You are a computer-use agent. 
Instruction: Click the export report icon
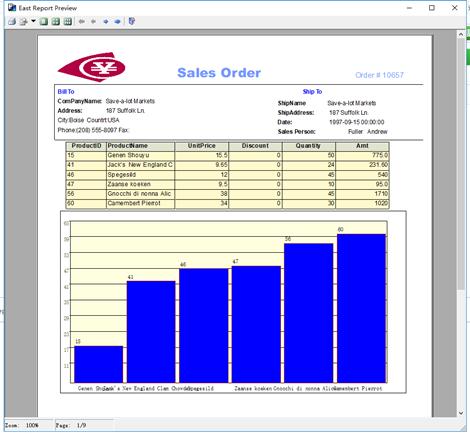[x=23, y=22]
